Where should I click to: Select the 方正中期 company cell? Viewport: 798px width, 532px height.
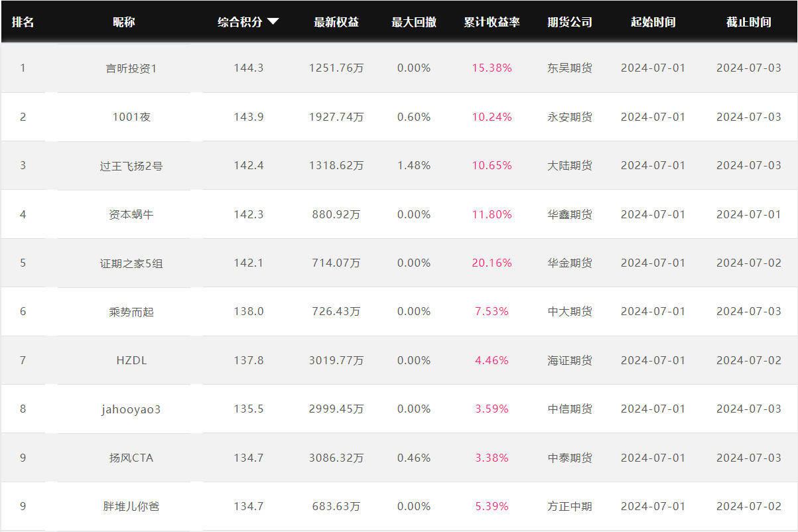(570, 506)
